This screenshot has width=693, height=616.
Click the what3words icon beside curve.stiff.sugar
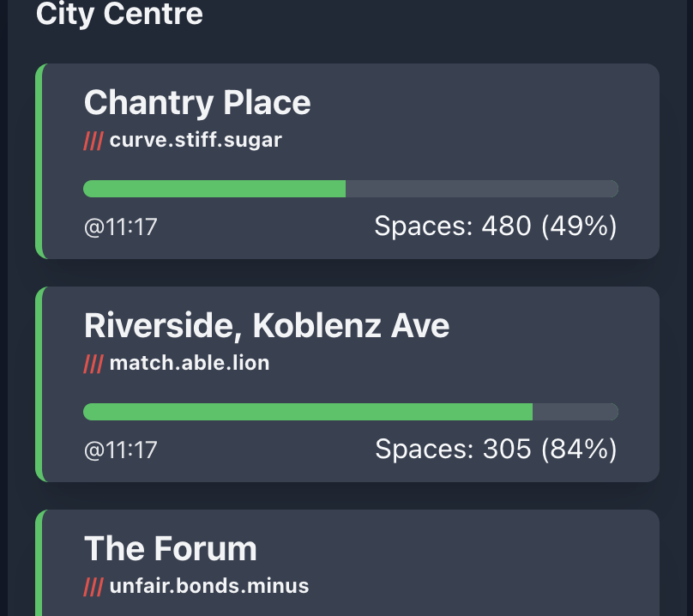(x=93, y=142)
